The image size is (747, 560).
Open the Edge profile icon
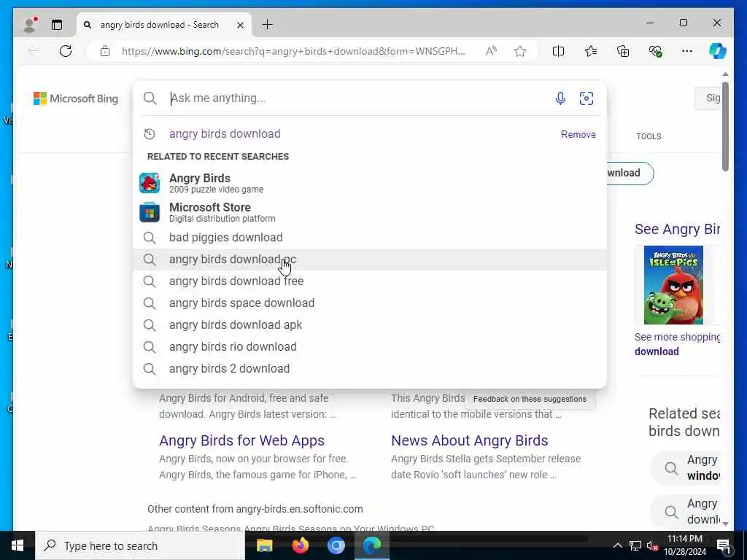coord(30,25)
